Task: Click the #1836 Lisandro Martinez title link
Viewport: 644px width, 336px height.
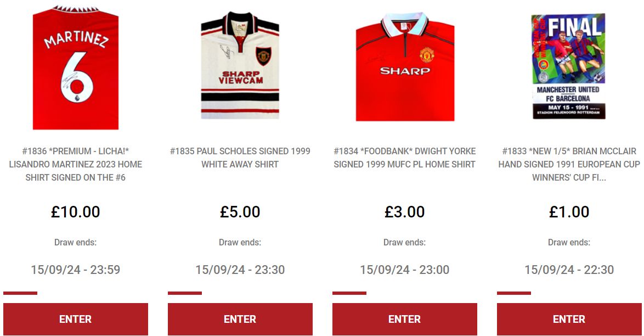Action: coord(76,164)
